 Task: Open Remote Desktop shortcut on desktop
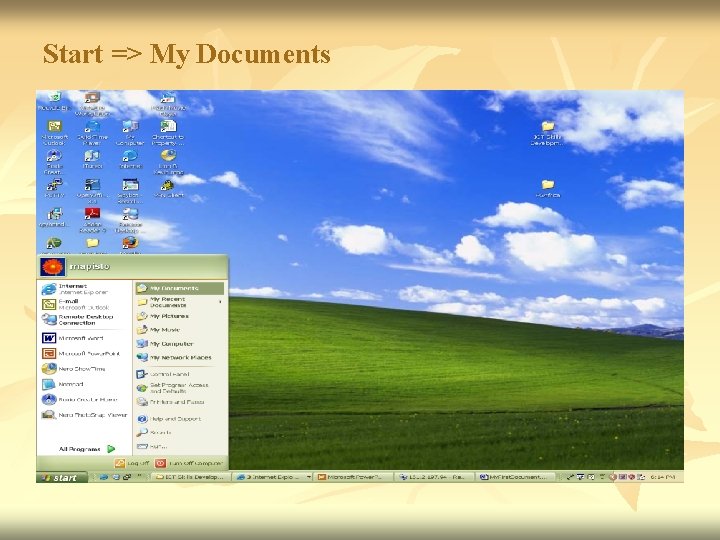coord(130,219)
